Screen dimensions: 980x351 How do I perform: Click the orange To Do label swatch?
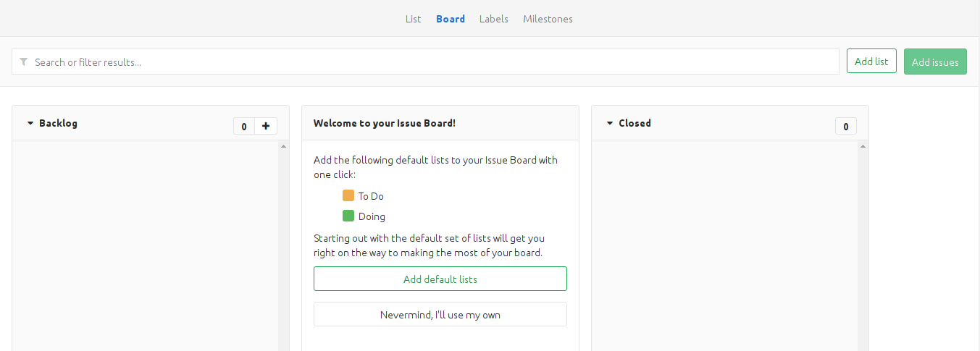click(348, 195)
